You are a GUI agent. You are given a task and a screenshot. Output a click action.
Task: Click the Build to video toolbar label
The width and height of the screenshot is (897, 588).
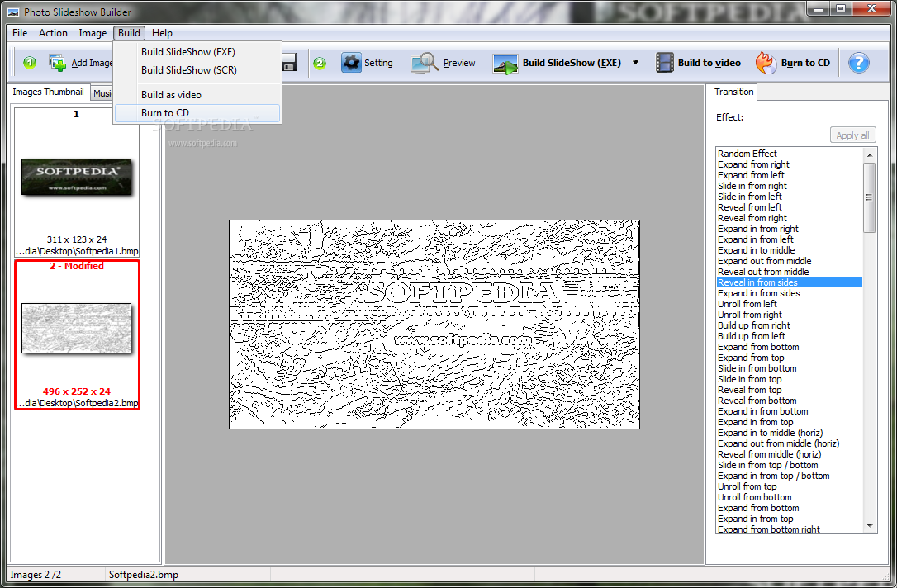(710, 62)
